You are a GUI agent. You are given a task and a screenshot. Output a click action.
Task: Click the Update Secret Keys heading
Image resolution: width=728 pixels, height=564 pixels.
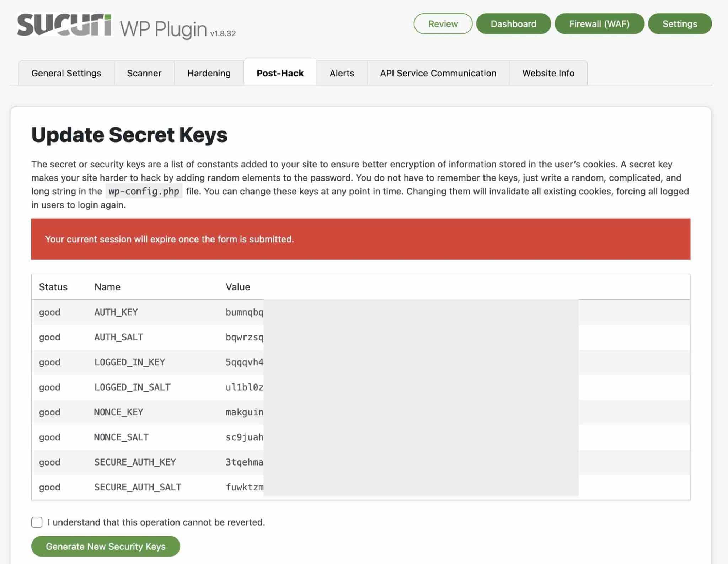click(x=129, y=135)
